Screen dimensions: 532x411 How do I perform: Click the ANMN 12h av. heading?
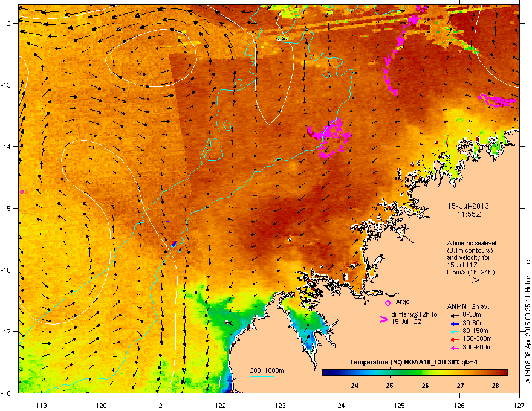468,307
